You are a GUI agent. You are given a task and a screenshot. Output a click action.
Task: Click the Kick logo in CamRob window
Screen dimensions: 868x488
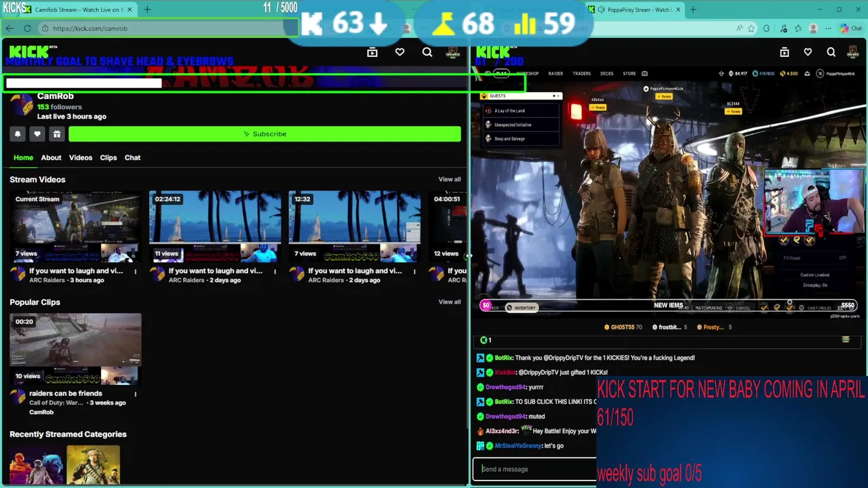pyautogui.click(x=29, y=52)
